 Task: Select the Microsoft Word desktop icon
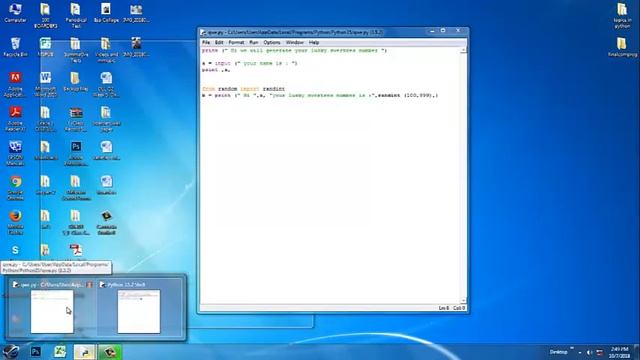(45, 84)
